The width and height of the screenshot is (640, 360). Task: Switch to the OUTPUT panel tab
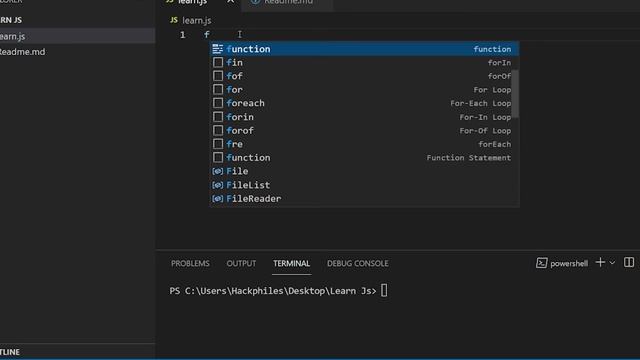coord(241,264)
